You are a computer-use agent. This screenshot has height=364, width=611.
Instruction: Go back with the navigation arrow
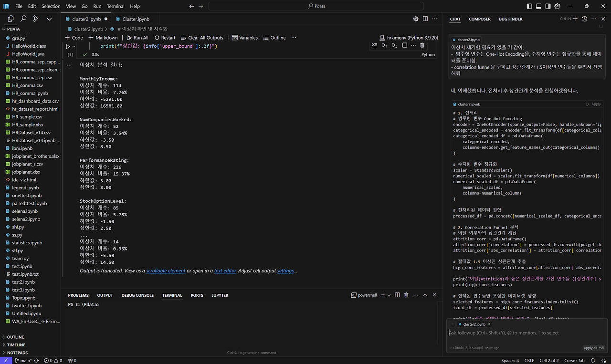(191, 6)
